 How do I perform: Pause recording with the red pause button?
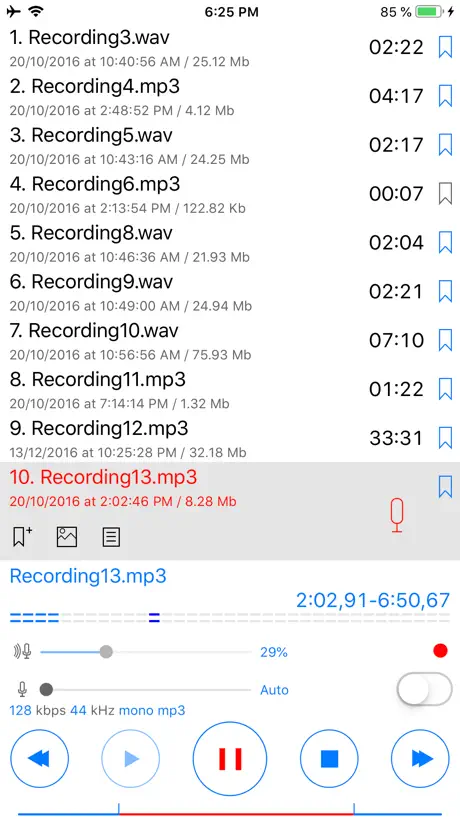click(230, 759)
